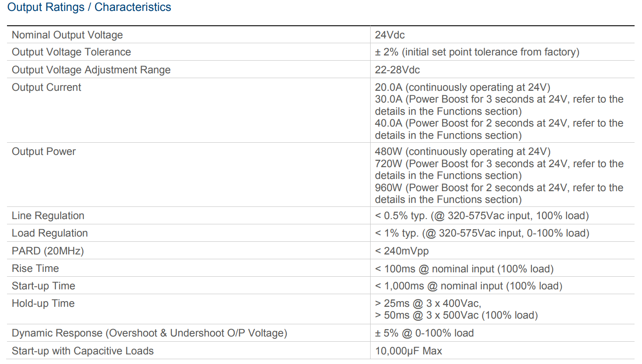Select the Output Current row label
Image resolution: width=642 pixels, height=364 pixels.
pyautogui.click(x=46, y=87)
